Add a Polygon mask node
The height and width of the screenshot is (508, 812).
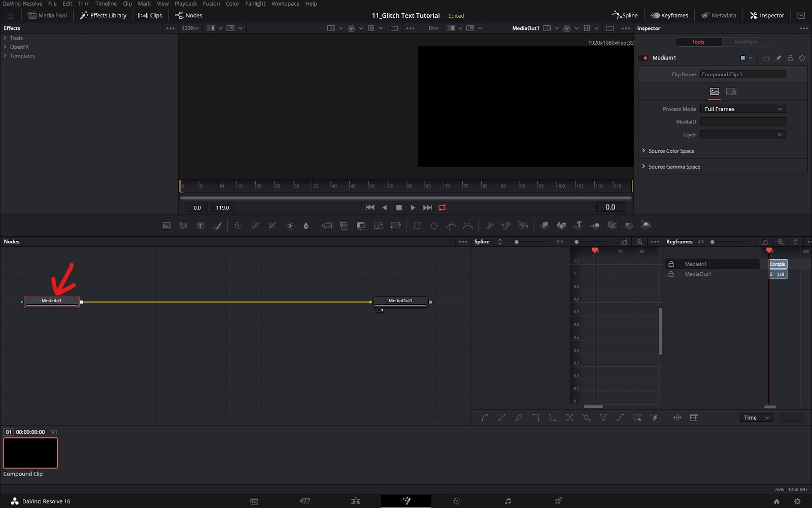tap(451, 226)
